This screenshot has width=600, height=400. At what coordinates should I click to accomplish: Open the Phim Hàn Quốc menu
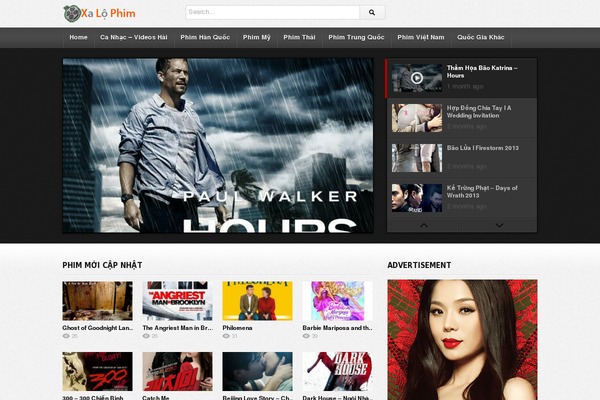coord(205,38)
